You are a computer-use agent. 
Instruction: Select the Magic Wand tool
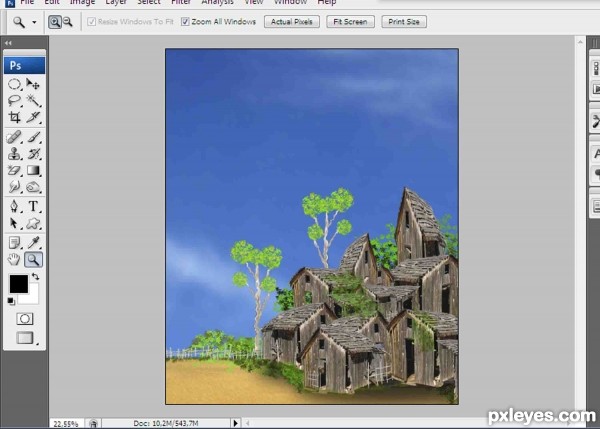(x=33, y=101)
